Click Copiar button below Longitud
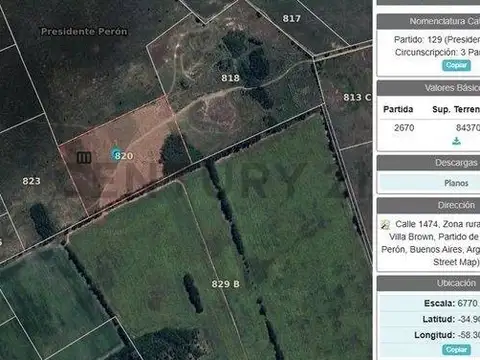This screenshot has width=480, height=360. (x=456, y=350)
